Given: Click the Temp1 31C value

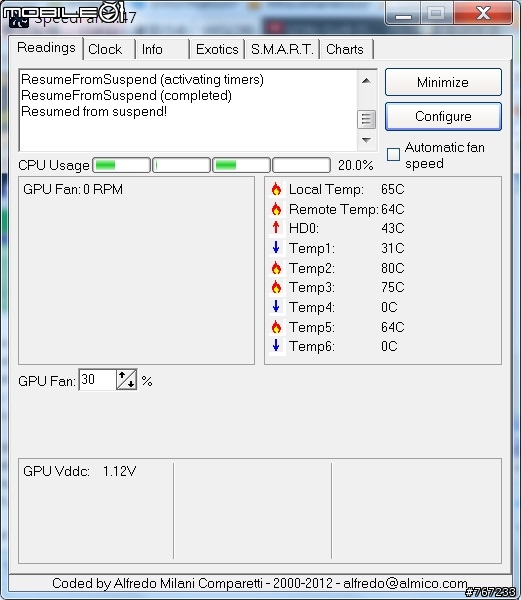Looking at the screenshot, I should point(392,248).
